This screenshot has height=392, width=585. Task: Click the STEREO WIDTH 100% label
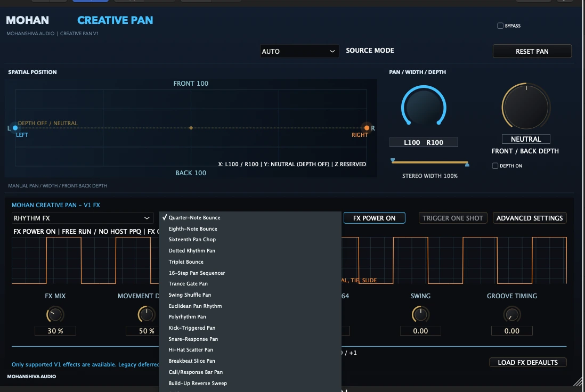pyautogui.click(x=430, y=176)
